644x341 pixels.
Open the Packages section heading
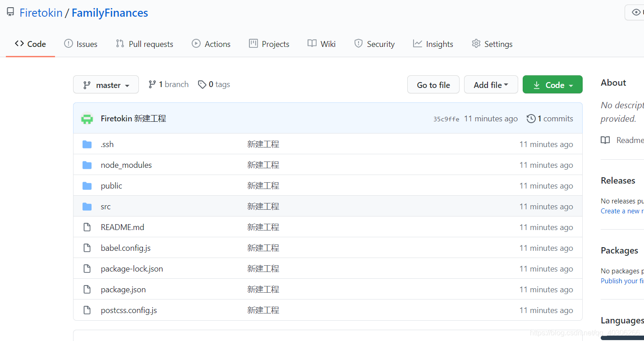point(619,250)
